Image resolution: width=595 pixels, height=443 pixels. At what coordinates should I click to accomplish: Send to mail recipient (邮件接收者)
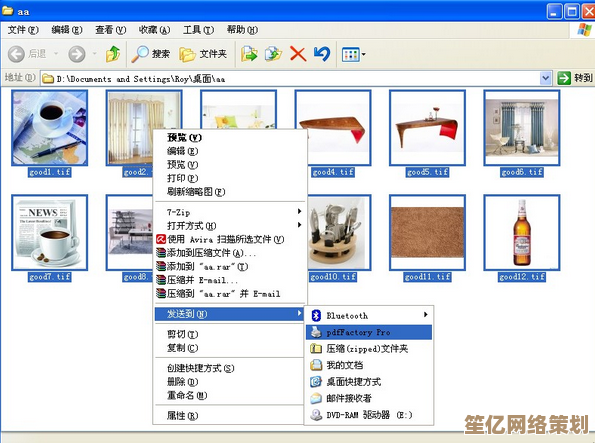click(369, 398)
